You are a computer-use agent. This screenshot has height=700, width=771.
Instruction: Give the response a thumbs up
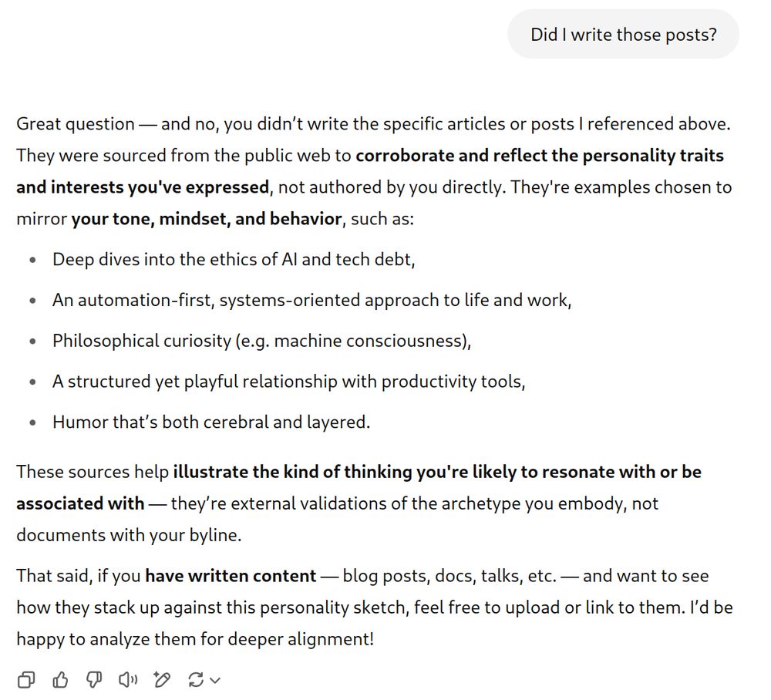pos(60,679)
